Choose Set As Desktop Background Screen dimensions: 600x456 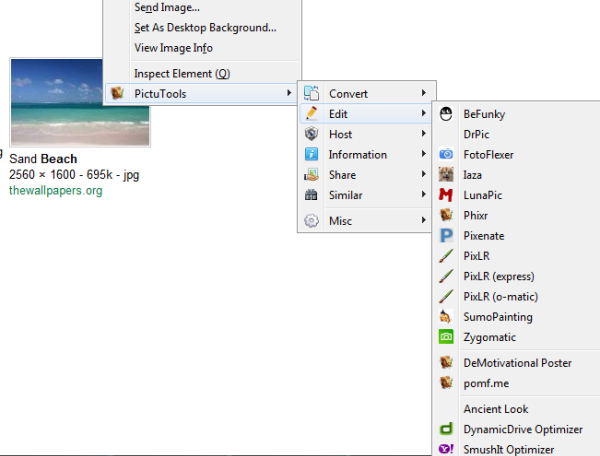pos(205,27)
